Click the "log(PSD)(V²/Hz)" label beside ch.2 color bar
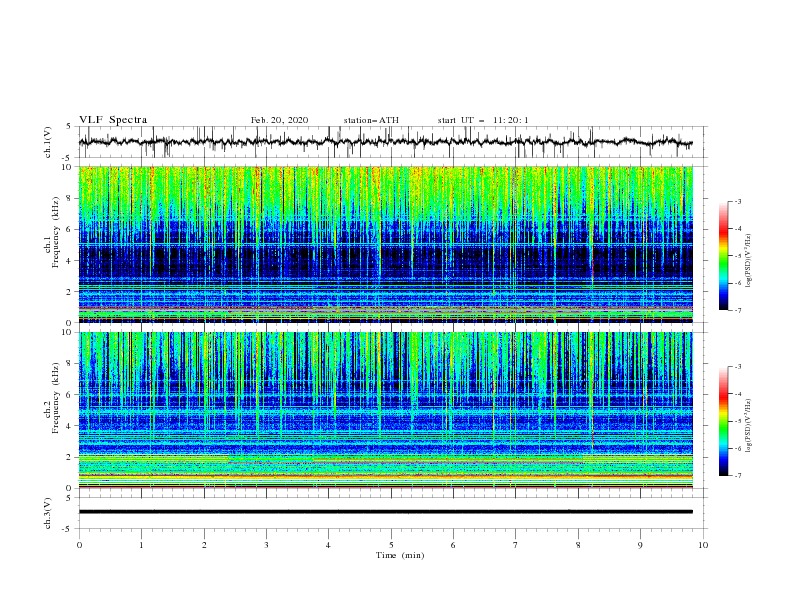This screenshot has width=792, height=612. (749, 425)
